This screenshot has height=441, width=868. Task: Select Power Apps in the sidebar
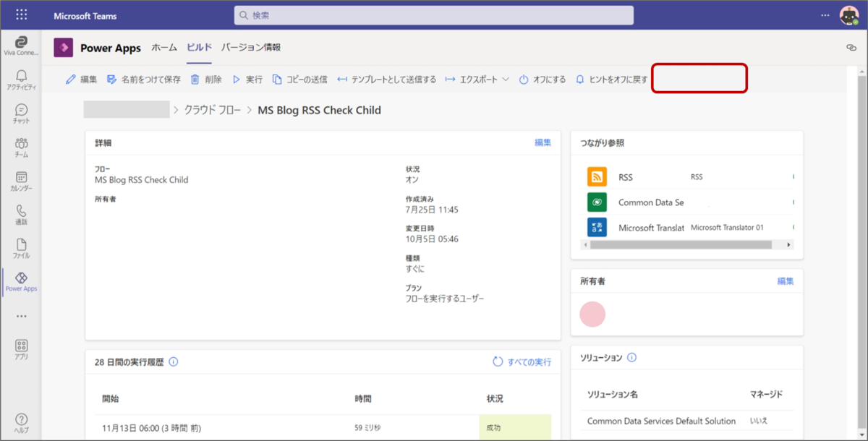pos(21,282)
